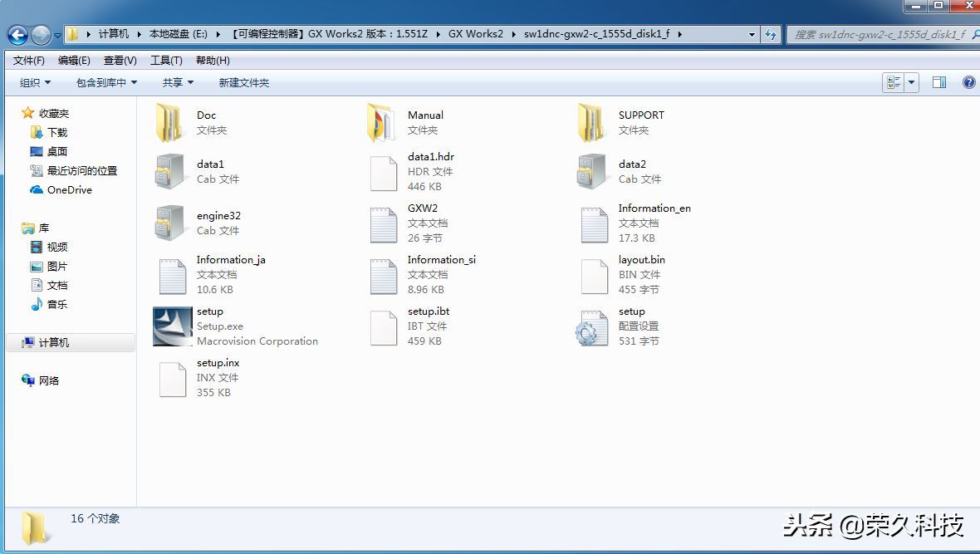The image size is (980, 554).
Task: Click the help question mark icon
Action: coord(968,82)
